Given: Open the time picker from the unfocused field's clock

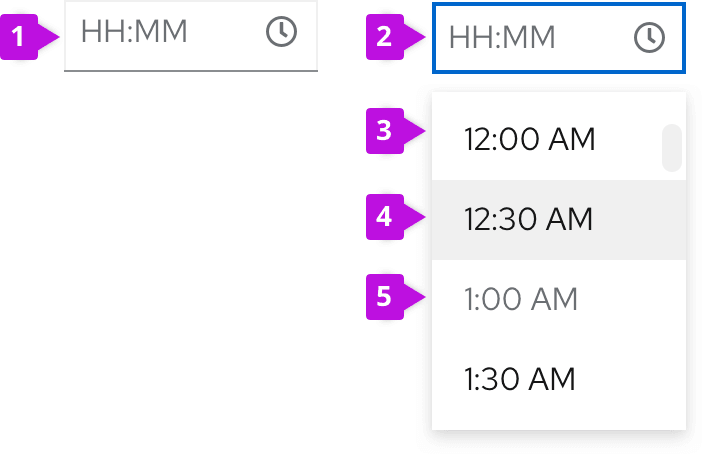Looking at the screenshot, I should (281, 33).
